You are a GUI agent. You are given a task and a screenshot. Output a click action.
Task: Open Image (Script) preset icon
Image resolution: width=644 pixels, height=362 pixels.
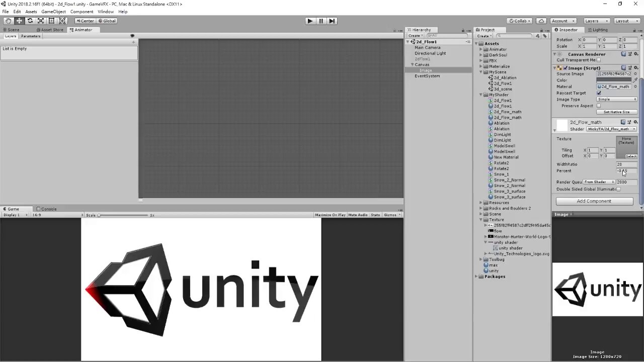629,67
